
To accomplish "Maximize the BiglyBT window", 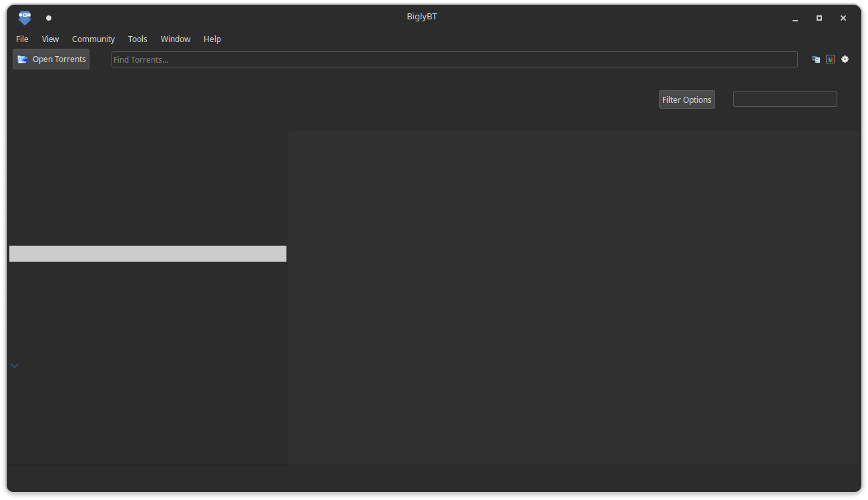I will (819, 18).
